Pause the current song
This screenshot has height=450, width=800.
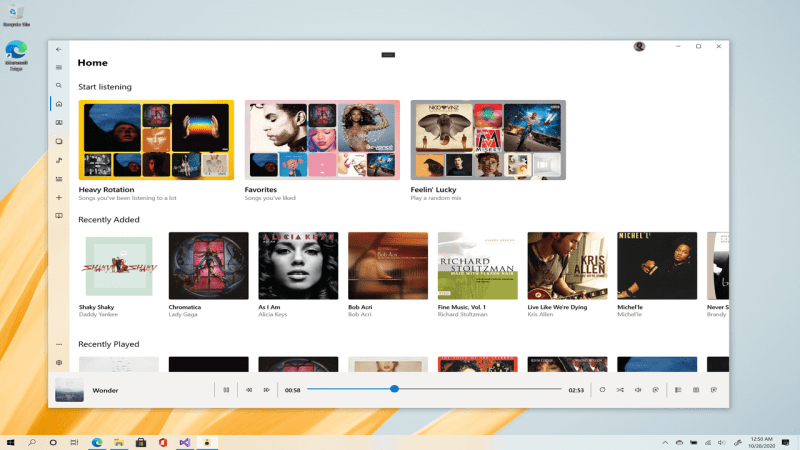(226, 390)
